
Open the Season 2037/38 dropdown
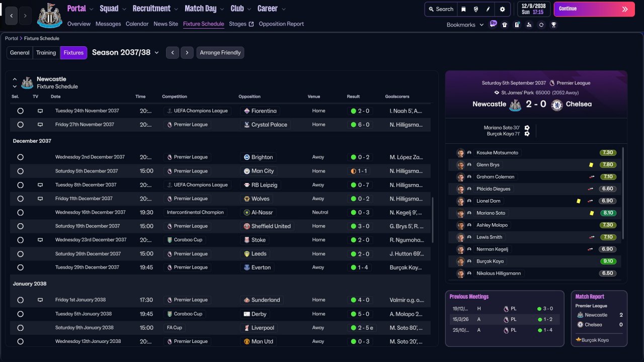click(x=125, y=52)
